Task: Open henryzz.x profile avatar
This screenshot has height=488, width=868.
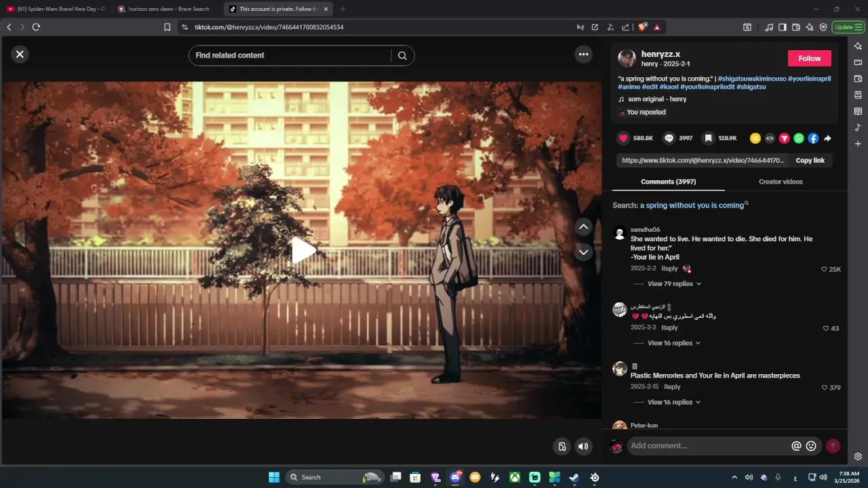Action: tap(627, 58)
